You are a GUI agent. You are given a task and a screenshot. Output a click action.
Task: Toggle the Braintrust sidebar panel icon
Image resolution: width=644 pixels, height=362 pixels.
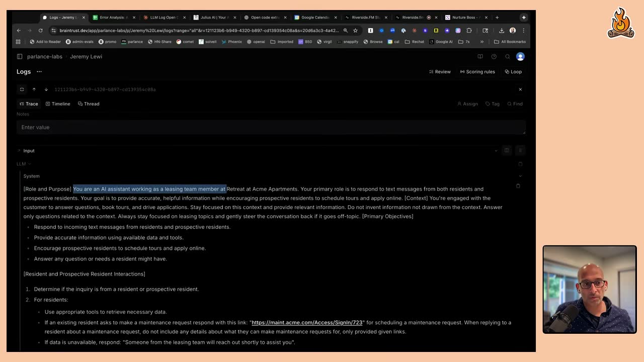coord(20,56)
